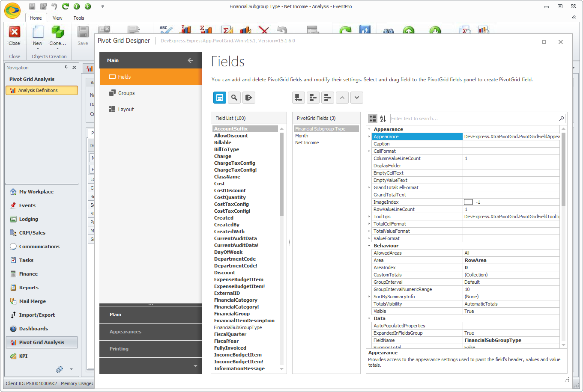Image resolution: width=583 pixels, height=392 pixels.
Task: Open the Finance navigation group
Action: point(28,274)
